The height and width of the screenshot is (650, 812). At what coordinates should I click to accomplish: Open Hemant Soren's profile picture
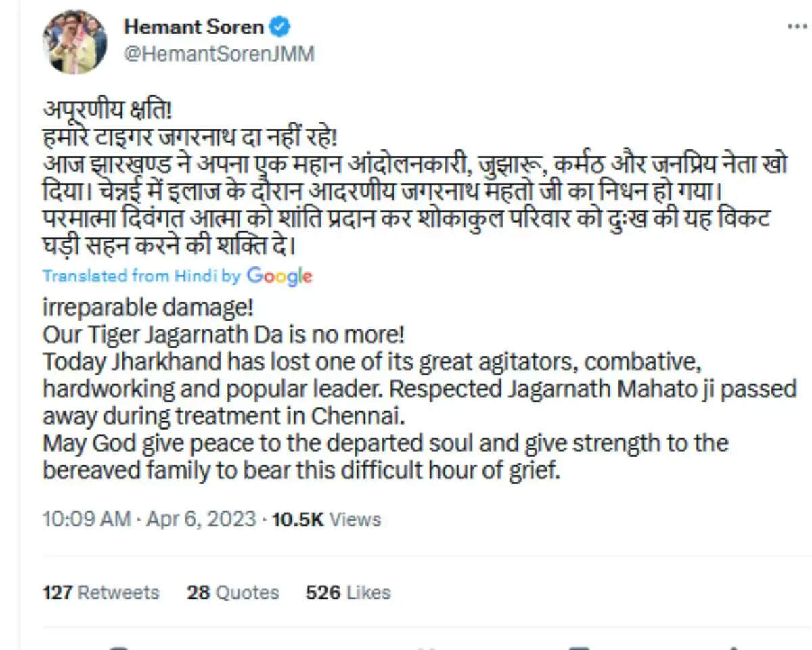(x=74, y=41)
